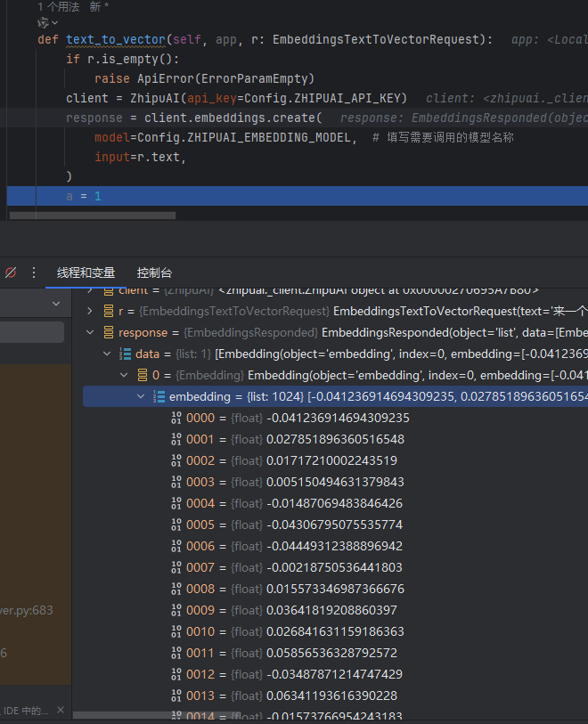The width and height of the screenshot is (588, 724).
Task: Click the float icon for item 0008
Action: click(x=176, y=589)
